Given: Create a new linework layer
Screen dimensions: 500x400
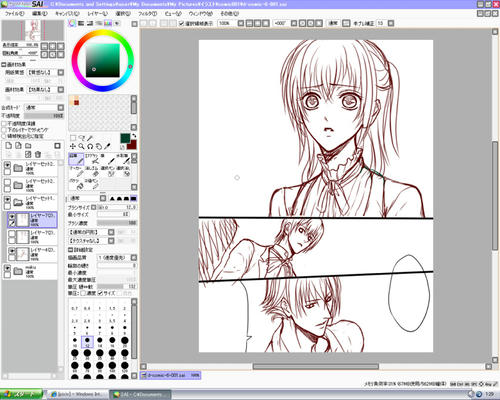Looking at the screenshot, I should [18, 146].
